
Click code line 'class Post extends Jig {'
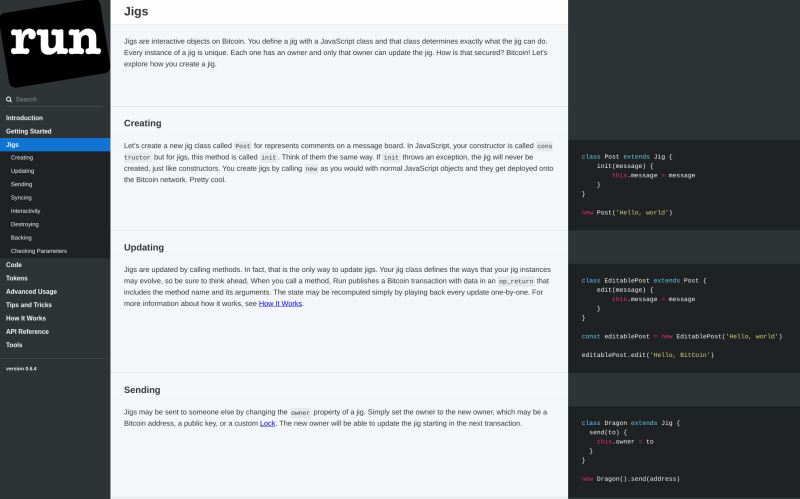(x=627, y=157)
